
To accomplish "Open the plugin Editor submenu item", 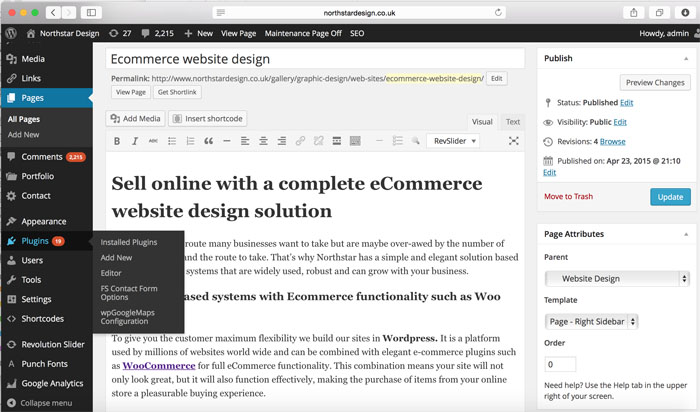I will tap(111, 273).
